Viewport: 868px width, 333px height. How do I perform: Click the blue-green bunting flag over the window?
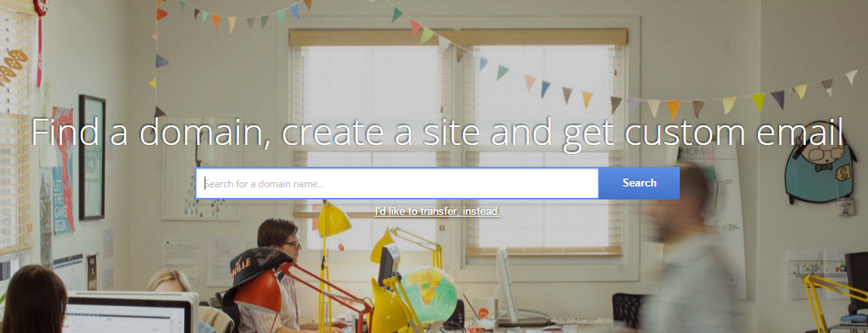(x=501, y=72)
